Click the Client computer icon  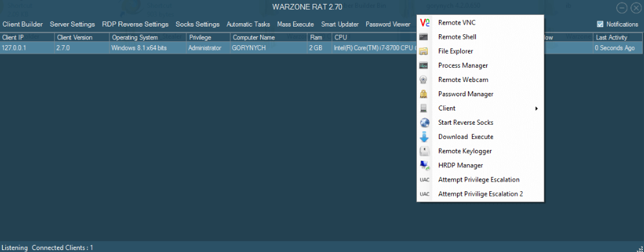[x=424, y=108]
